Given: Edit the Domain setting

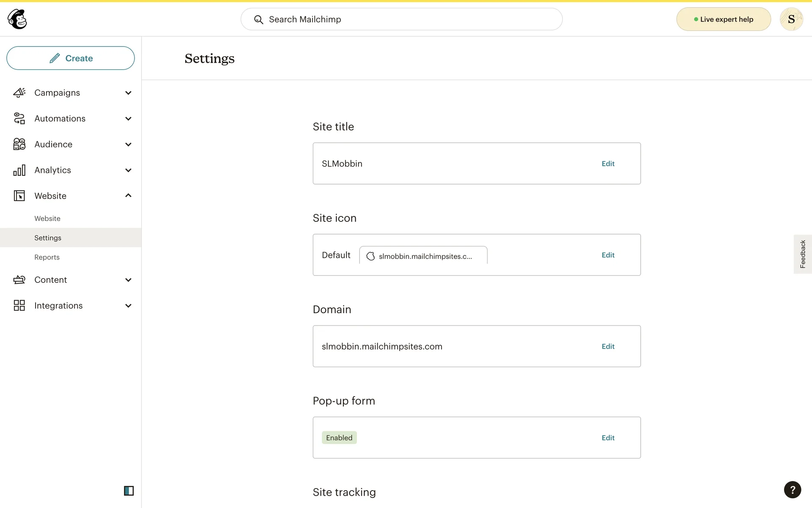Looking at the screenshot, I should coord(608,347).
